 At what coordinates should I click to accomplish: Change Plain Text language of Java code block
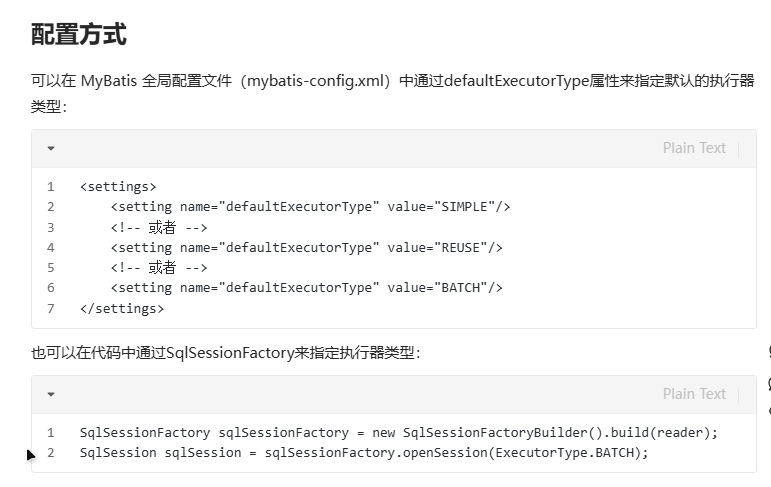694,394
